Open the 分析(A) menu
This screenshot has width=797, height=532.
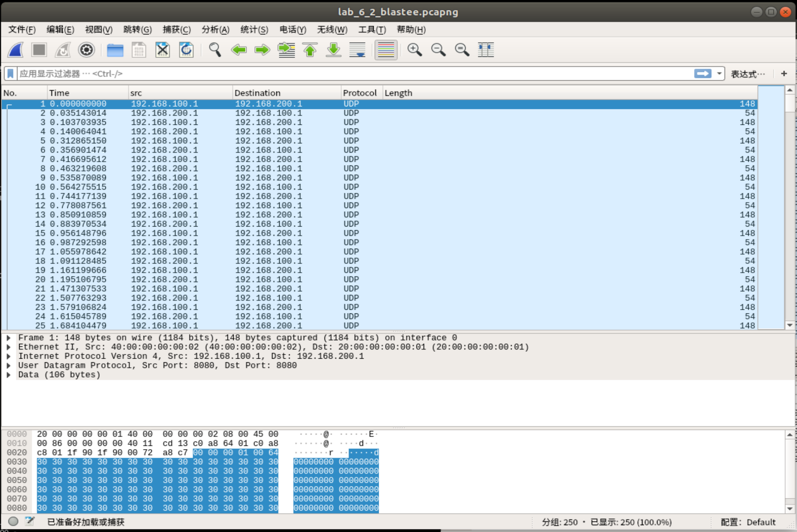pos(215,30)
